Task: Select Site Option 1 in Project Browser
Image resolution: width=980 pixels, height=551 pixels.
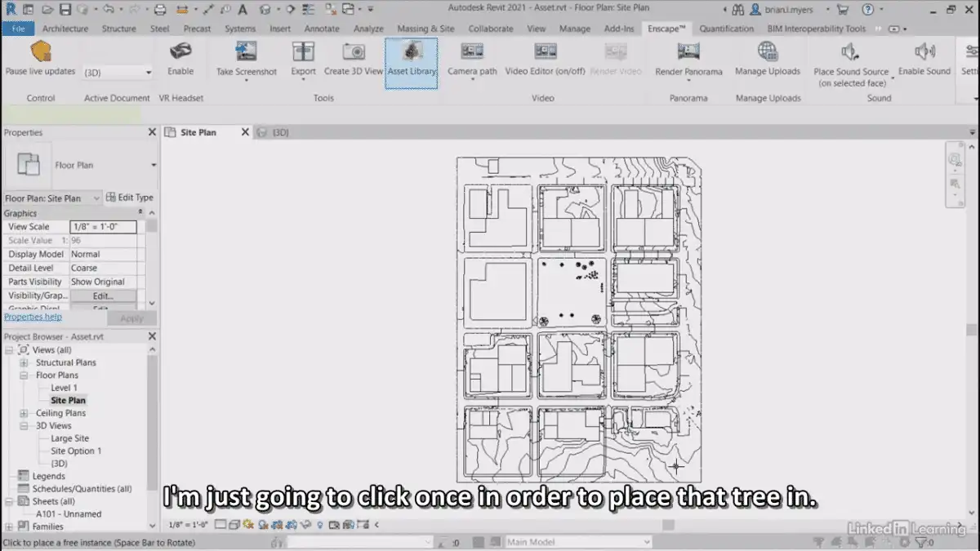Action: [x=76, y=451]
